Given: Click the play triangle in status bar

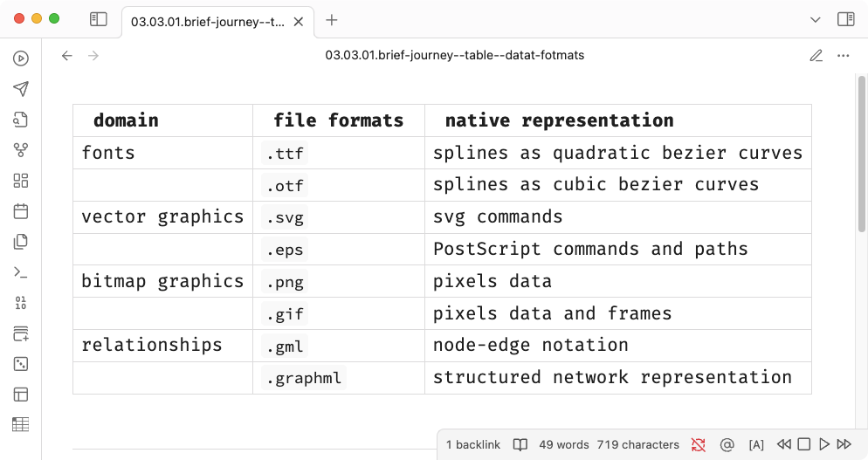Looking at the screenshot, I should tap(824, 444).
